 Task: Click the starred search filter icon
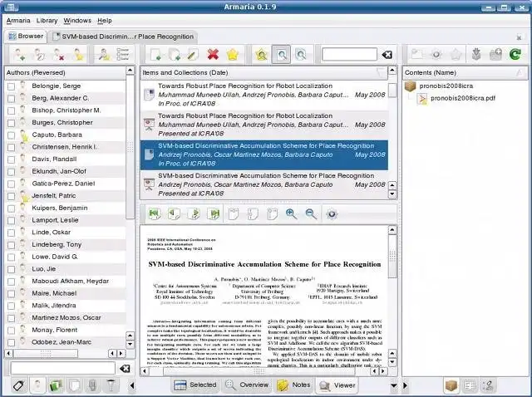click(262, 54)
